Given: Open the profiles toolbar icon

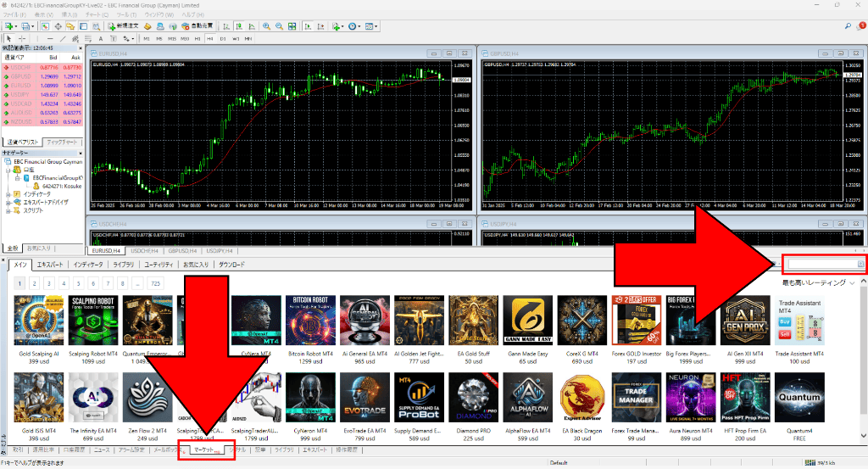Looking at the screenshot, I should [x=26, y=26].
